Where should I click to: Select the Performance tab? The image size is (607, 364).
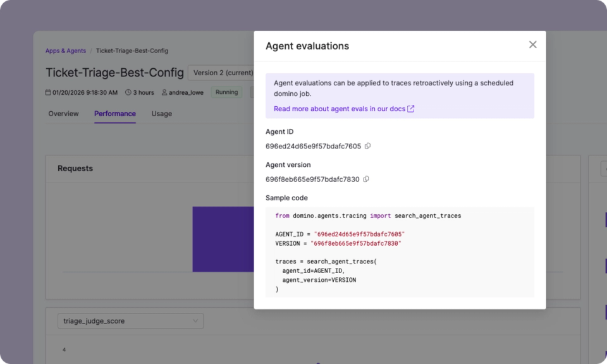114,114
